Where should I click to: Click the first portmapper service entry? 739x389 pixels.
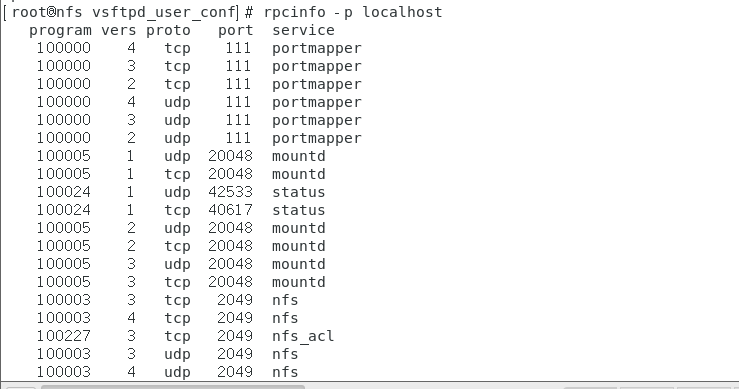pyautogui.click(x=317, y=49)
